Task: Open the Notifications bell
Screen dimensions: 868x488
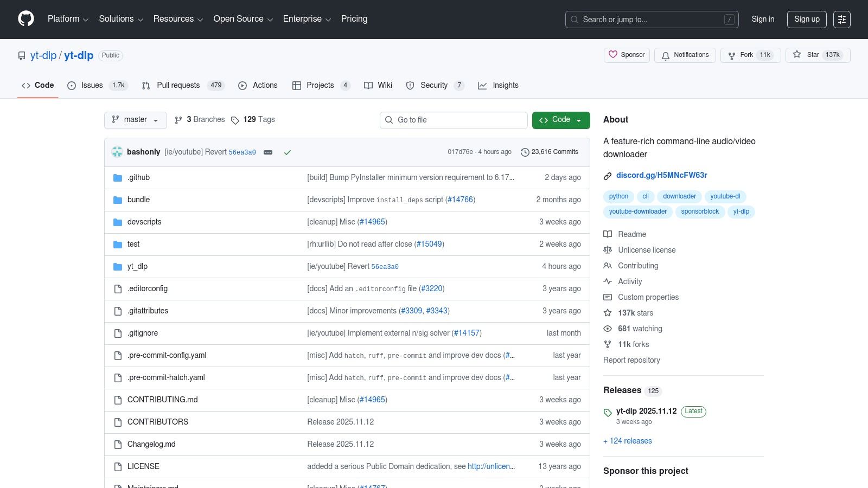Action: [665, 55]
